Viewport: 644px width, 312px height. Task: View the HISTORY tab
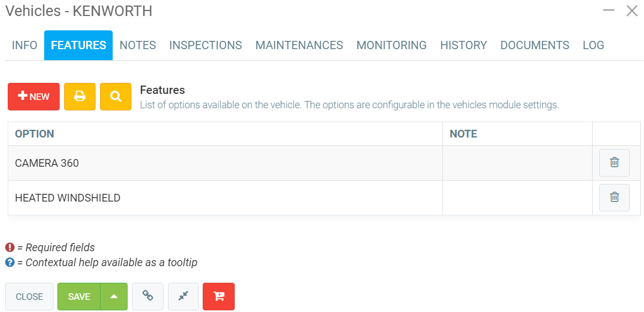click(x=463, y=45)
